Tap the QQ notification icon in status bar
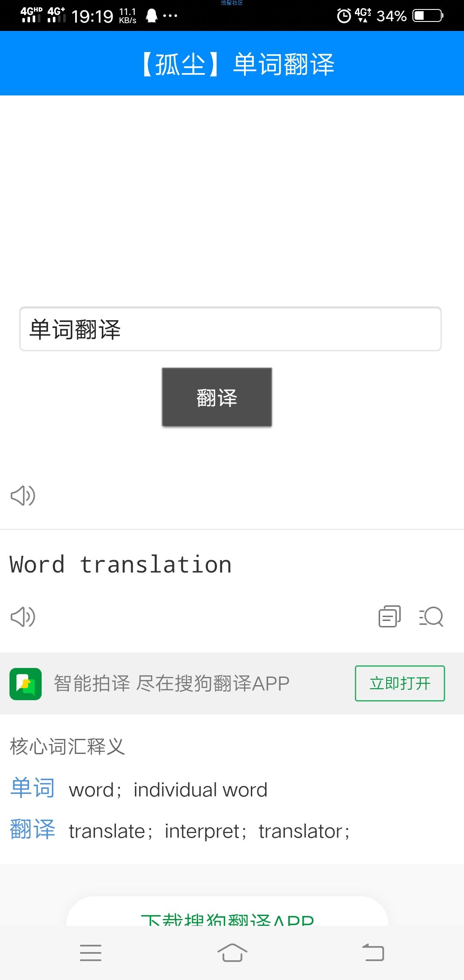Image resolution: width=464 pixels, height=980 pixels. click(151, 16)
